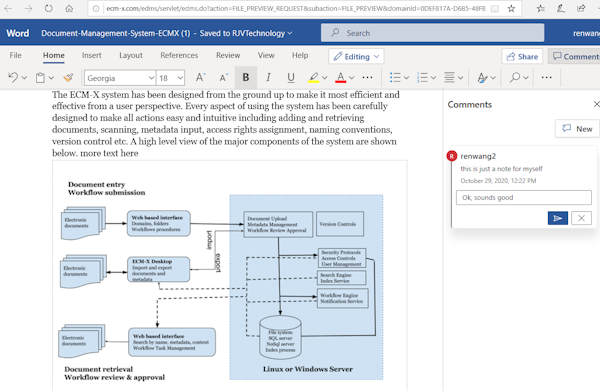Open Styles dropdown arrow
The height and width of the screenshot is (391, 600).
pyautogui.click(x=493, y=78)
